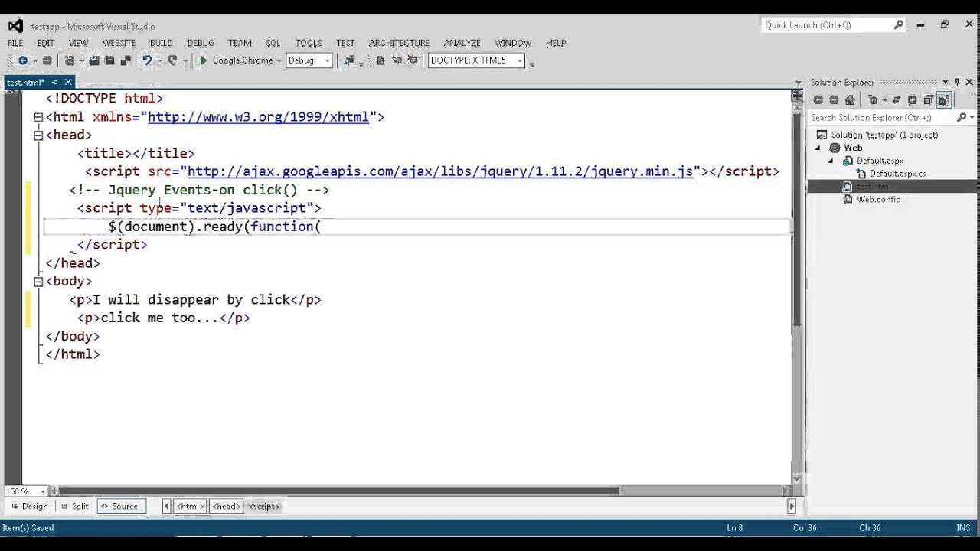The width and height of the screenshot is (980, 551).
Task: Click the tag navigator right scroll arrow
Action: click(792, 506)
